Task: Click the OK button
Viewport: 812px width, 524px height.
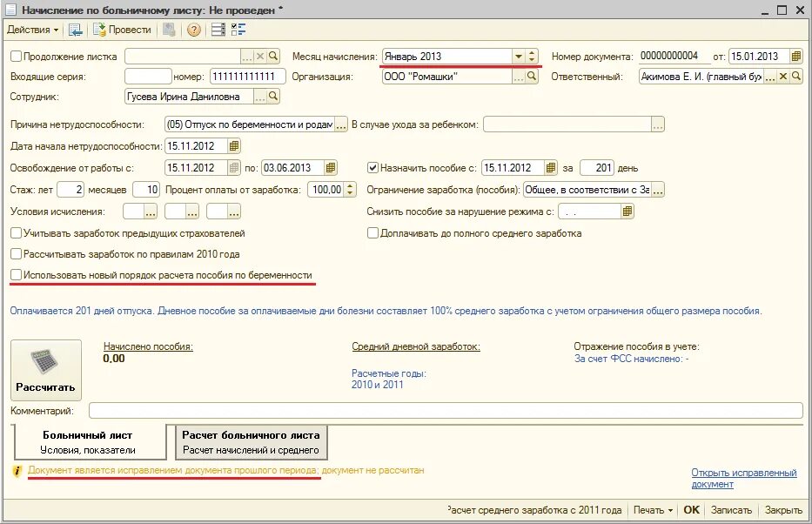Action: tap(691, 510)
